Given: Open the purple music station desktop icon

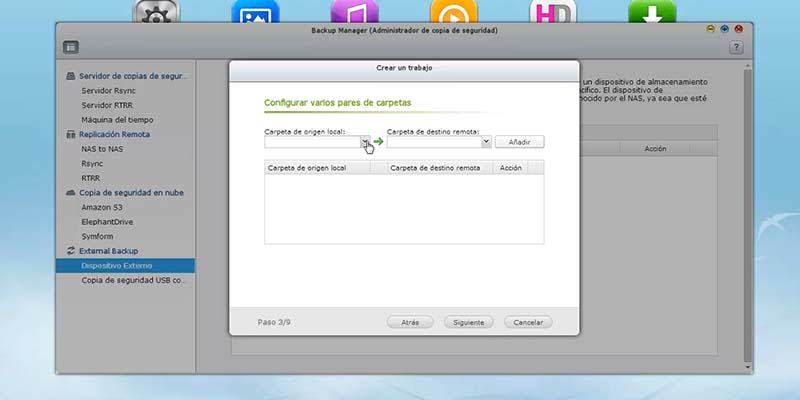Looking at the screenshot, I should coord(354,11).
